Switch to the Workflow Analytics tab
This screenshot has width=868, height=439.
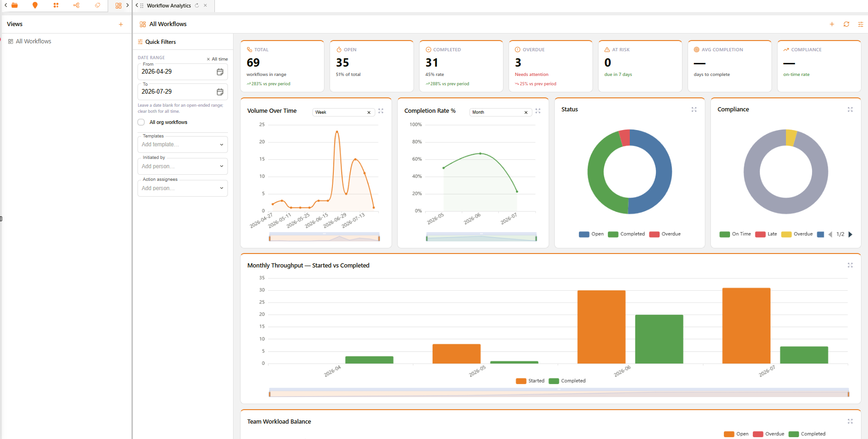tap(169, 6)
